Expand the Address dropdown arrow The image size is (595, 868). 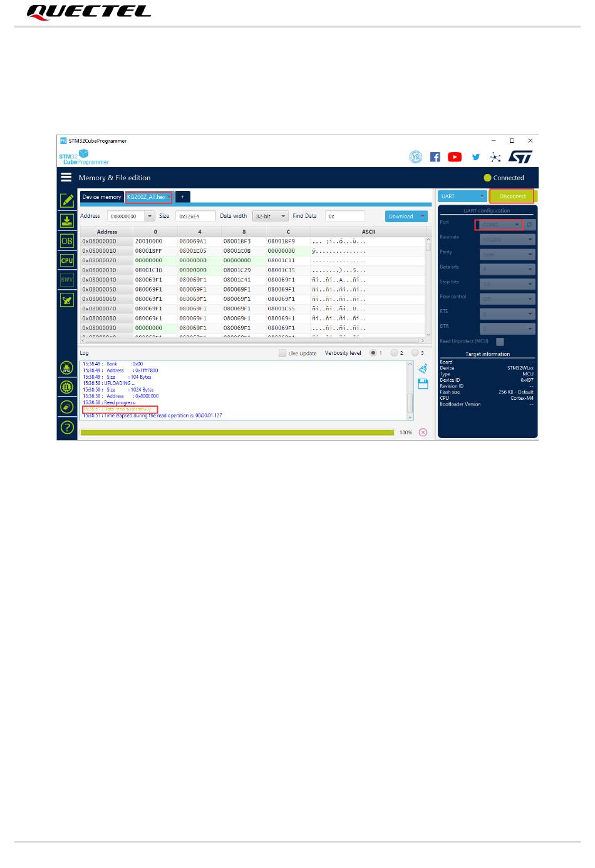pos(150,217)
